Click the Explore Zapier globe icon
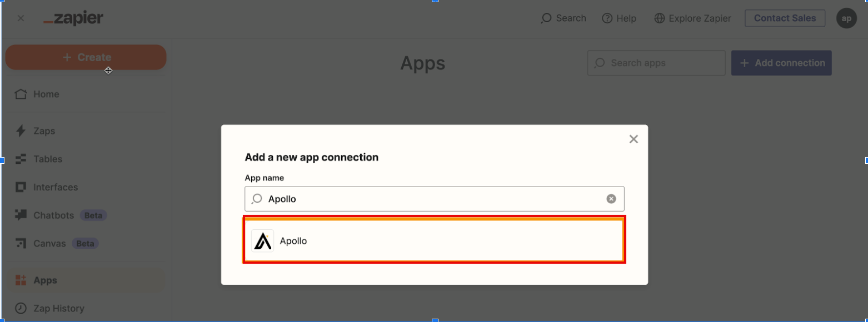This screenshot has height=322, width=868. point(660,18)
